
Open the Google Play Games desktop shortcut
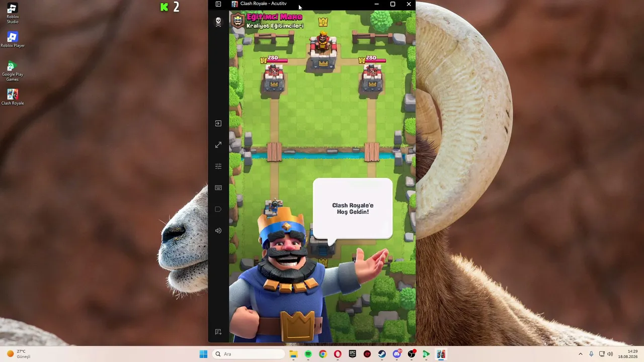[13, 71]
